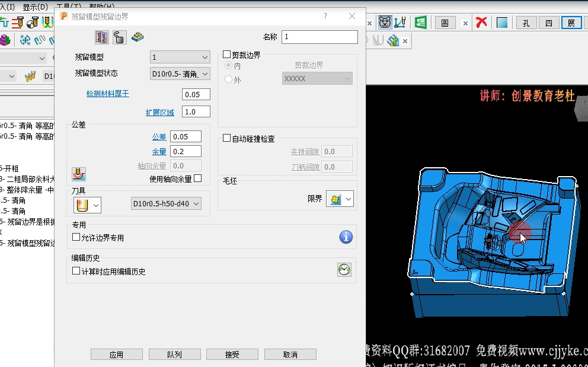This screenshot has height=367, width=588.
Task: Open the D10r0.5-h50-d40 tool dropdown
Action: 166,203
